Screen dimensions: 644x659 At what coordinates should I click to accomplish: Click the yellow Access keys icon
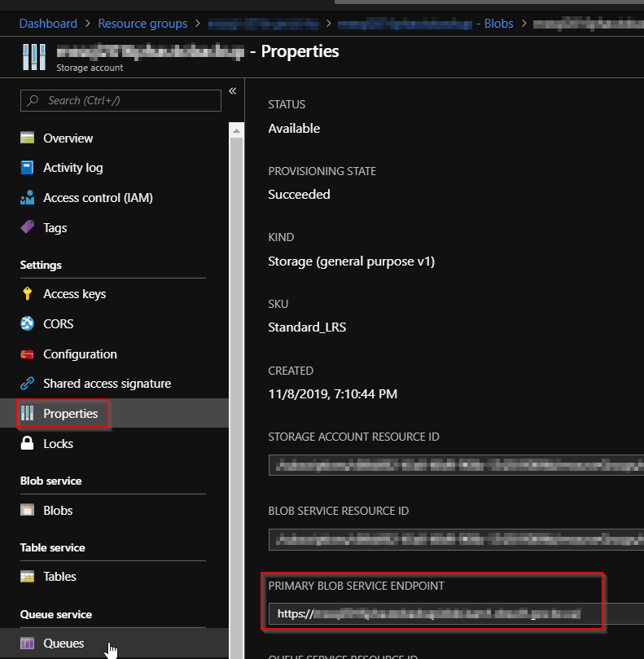click(28, 293)
